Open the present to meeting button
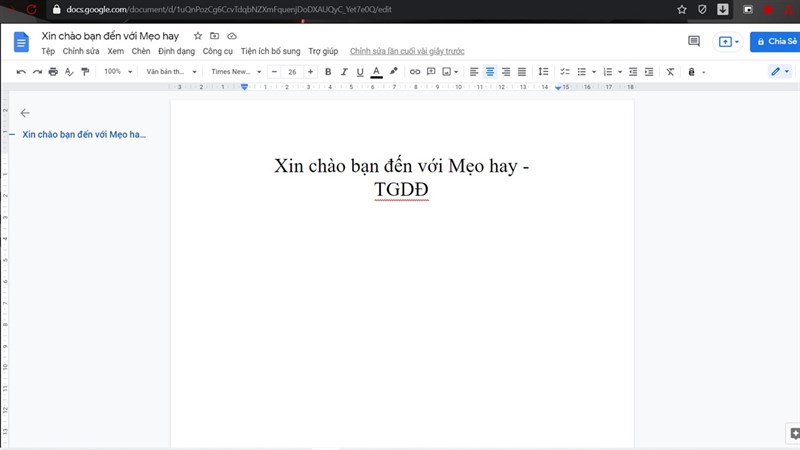This screenshot has width=800, height=450. click(x=728, y=41)
